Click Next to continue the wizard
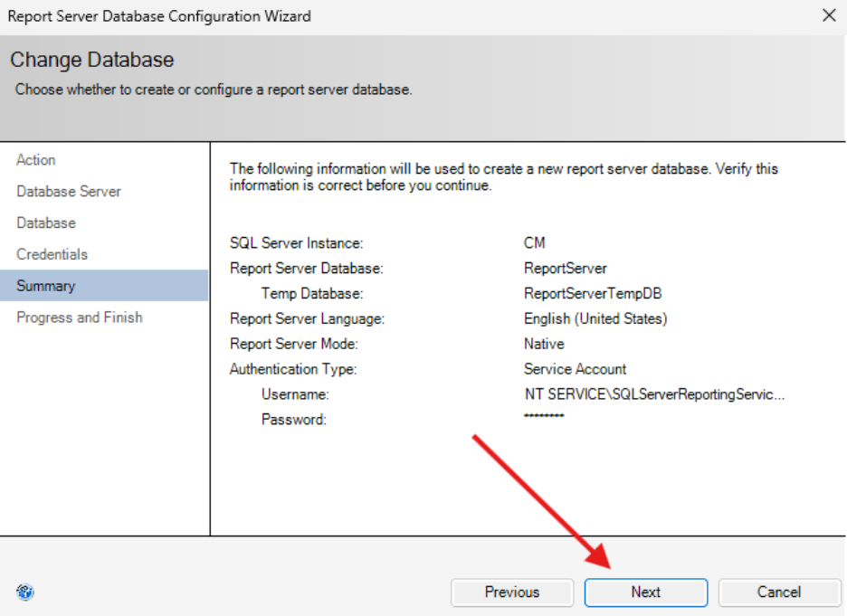 click(x=645, y=592)
